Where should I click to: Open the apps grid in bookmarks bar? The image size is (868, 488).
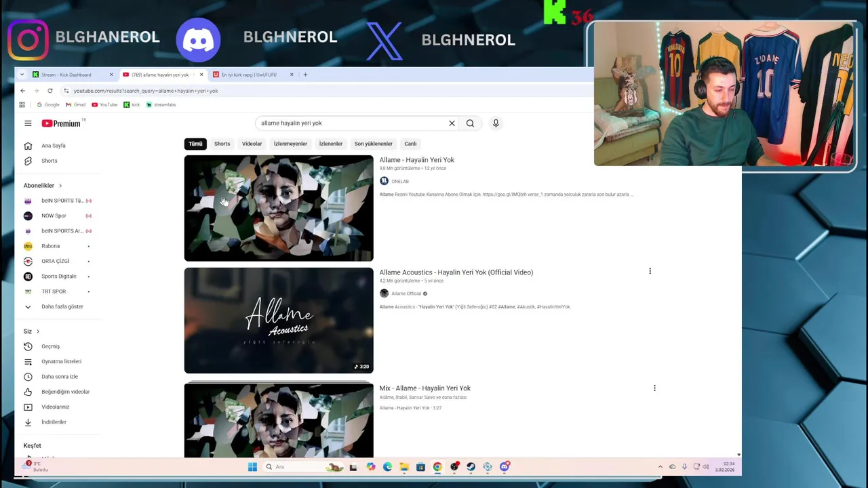(22, 105)
